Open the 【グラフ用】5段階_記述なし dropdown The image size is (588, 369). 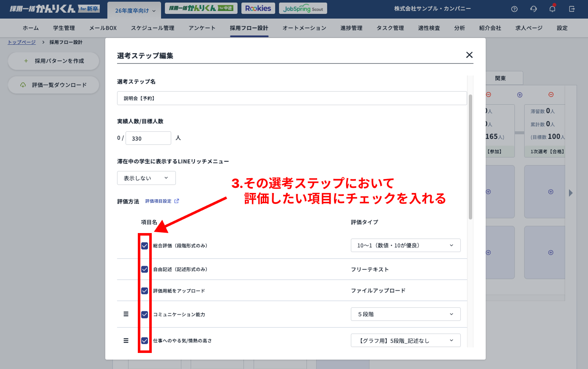coord(405,340)
